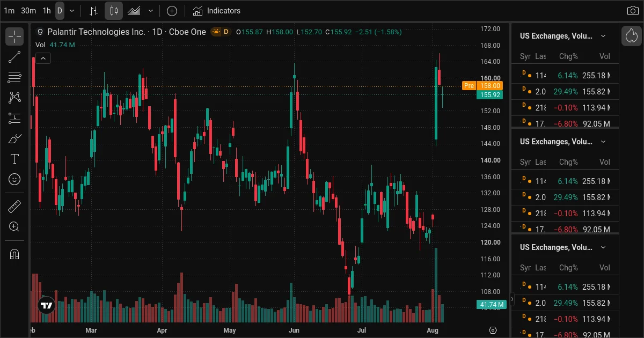Activate the zoom in tool
This screenshot has height=338, width=644.
coord(14,227)
